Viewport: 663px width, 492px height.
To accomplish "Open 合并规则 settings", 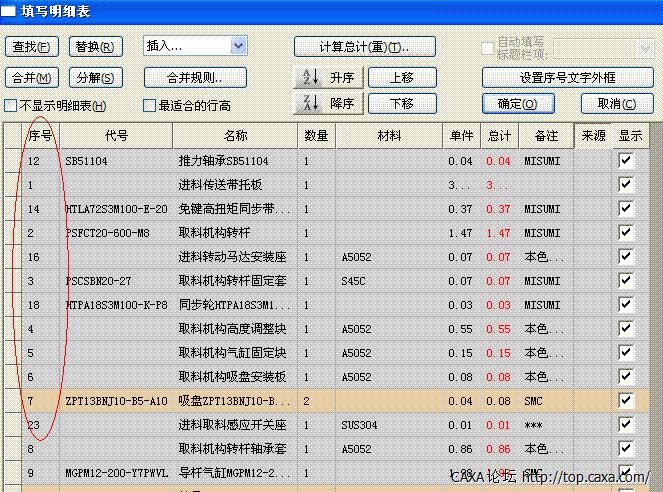I will click(x=196, y=77).
